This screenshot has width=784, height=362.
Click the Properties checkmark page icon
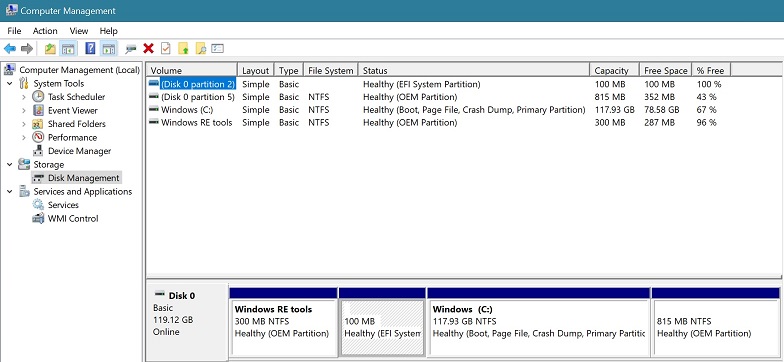[x=166, y=48]
